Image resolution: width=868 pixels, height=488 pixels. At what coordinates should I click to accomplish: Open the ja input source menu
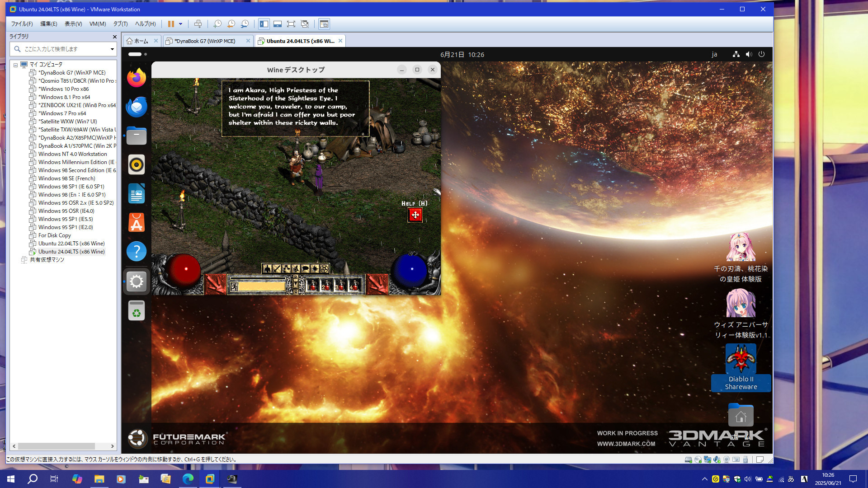[x=714, y=55]
